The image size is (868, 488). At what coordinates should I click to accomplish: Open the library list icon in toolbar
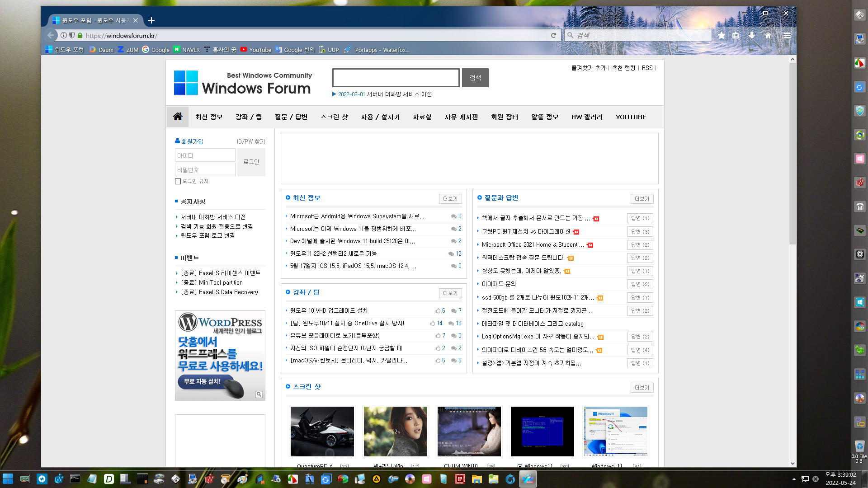click(x=736, y=35)
